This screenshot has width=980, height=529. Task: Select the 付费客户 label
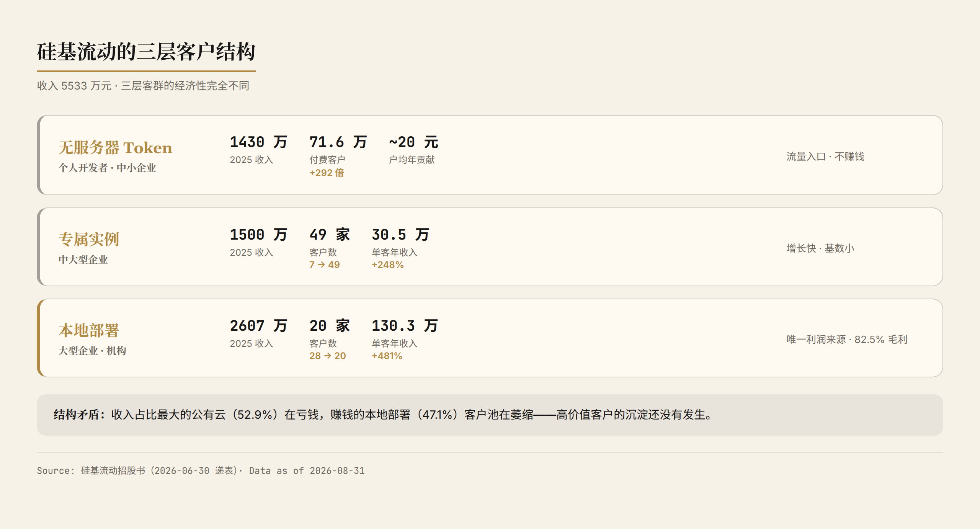[x=327, y=160]
